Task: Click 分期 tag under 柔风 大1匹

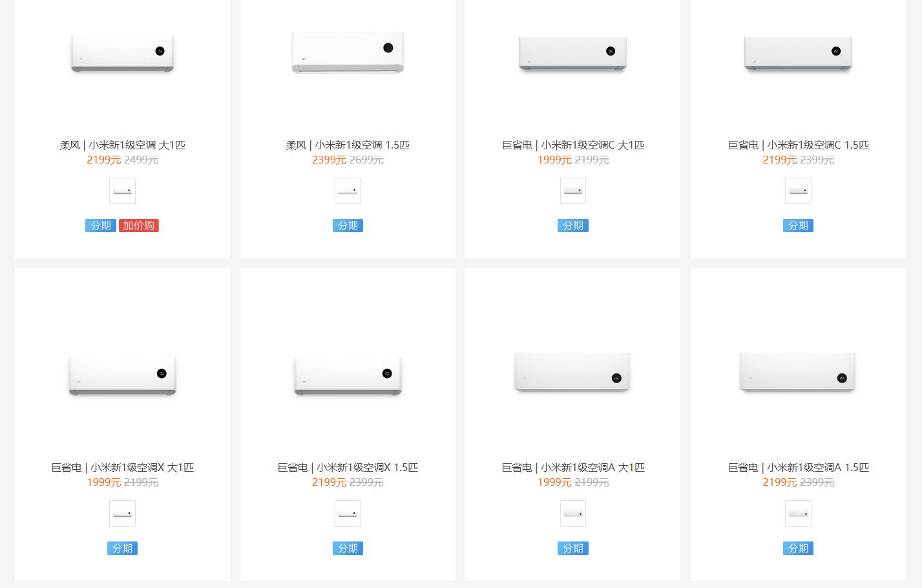Action: [x=100, y=226]
